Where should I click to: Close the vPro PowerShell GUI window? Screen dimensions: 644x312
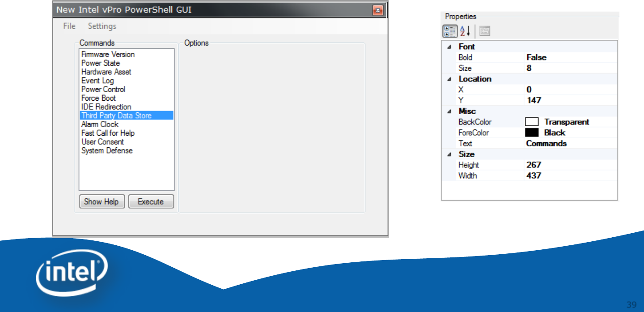pyautogui.click(x=378, y=10)
